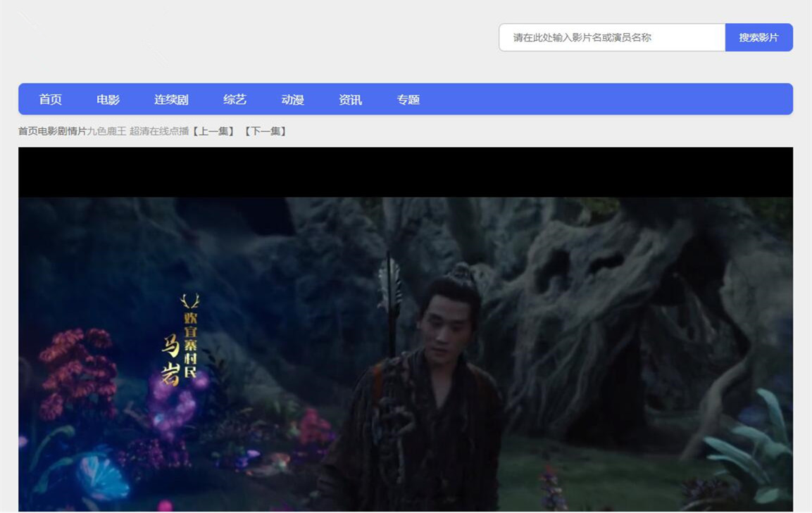Click the video player showing 九色鹿王
812x513 pixels.
pos(406,329)
